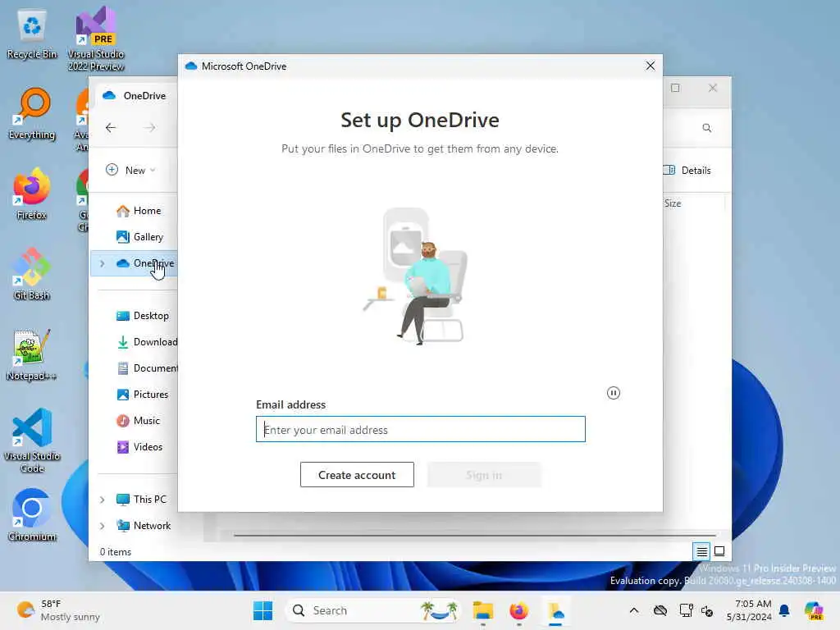Select the Chromium desktop icon

pyautogui.click(x=32, y=515)
